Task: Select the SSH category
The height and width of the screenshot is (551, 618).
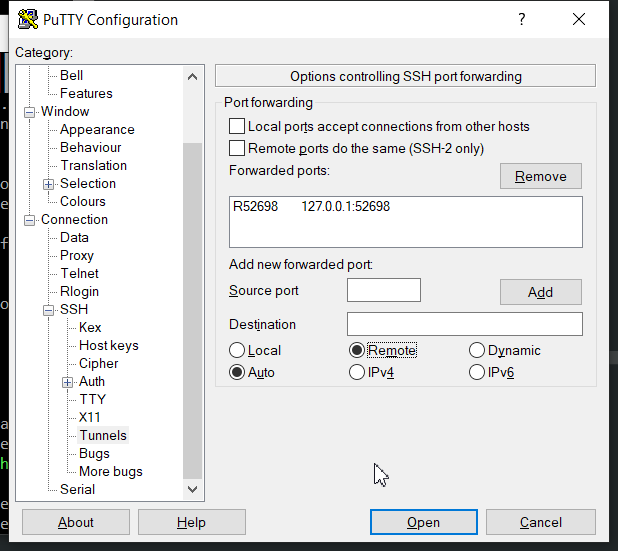Action: point(74,310)
